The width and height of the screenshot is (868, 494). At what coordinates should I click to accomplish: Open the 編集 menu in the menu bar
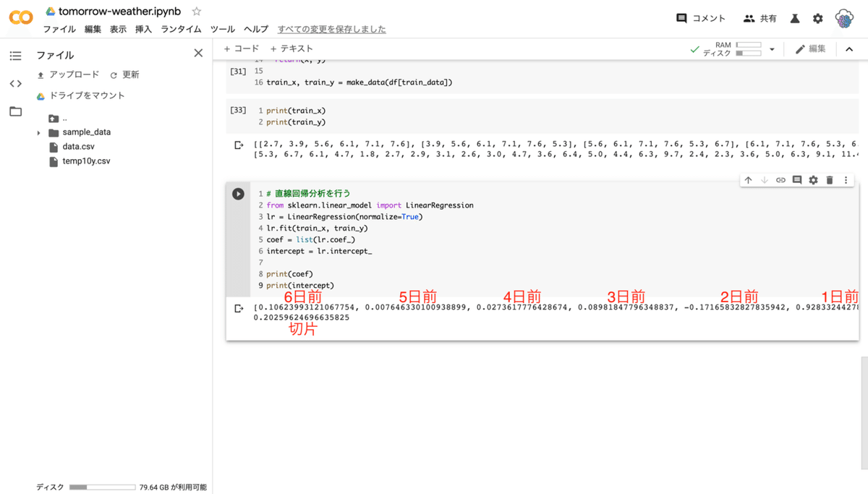[x=93, y=30]
